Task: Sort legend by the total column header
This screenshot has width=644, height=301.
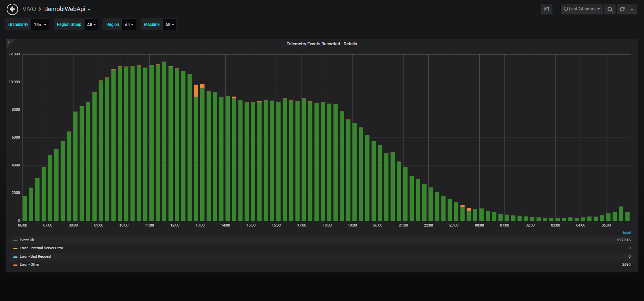Action: 627,233
